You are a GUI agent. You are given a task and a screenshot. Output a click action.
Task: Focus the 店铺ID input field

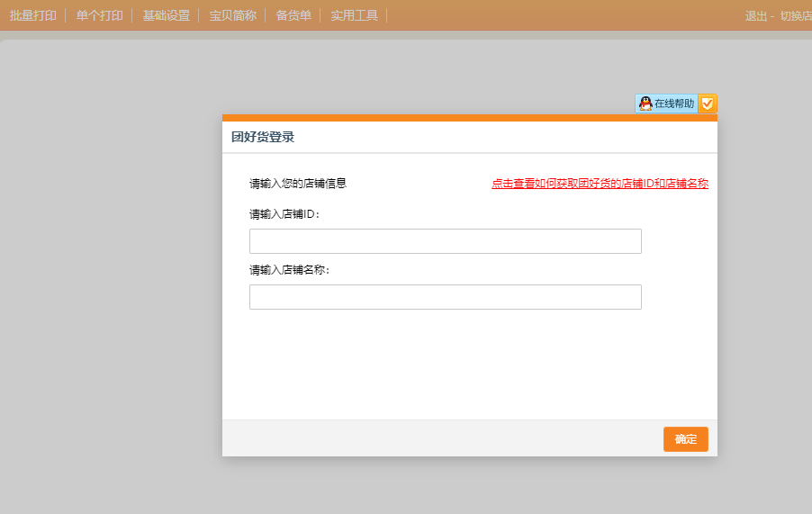point(445,241)
